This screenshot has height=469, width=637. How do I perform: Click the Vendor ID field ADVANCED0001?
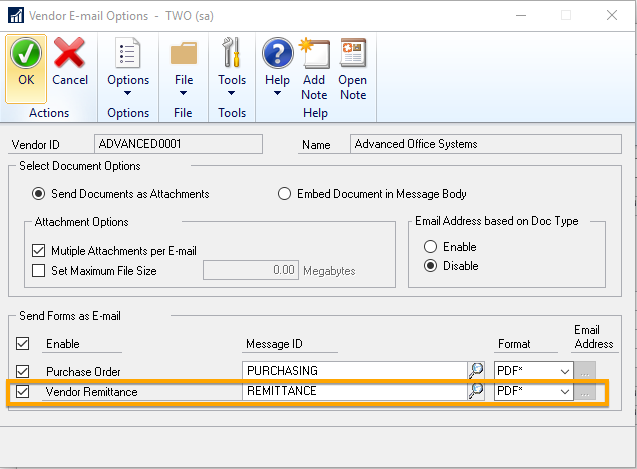tap(178, 144)
